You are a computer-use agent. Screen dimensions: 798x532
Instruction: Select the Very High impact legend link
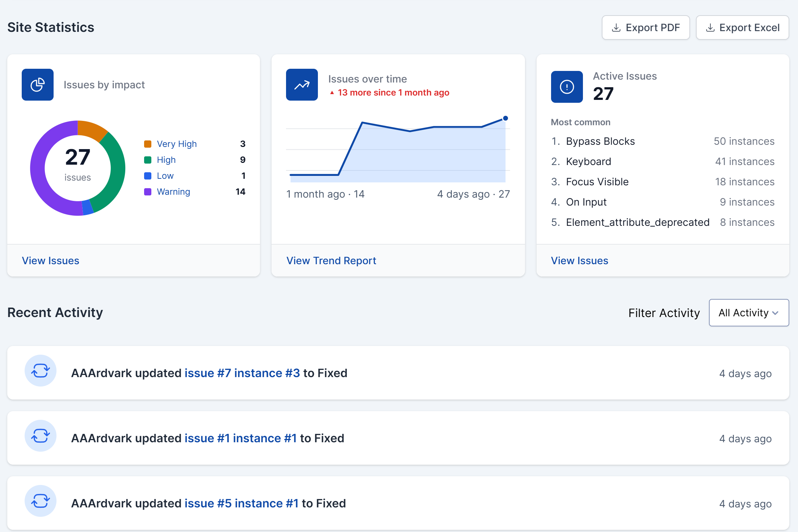177,144
